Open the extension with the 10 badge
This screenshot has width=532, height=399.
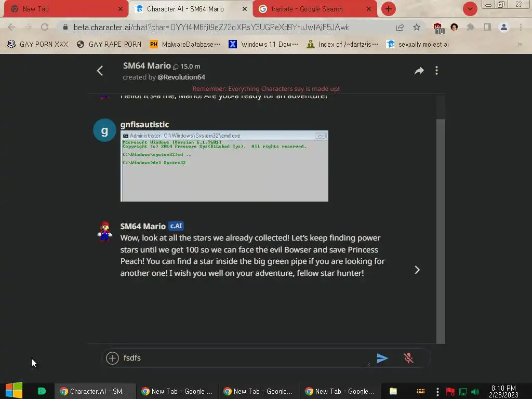[x=438, y=28]
